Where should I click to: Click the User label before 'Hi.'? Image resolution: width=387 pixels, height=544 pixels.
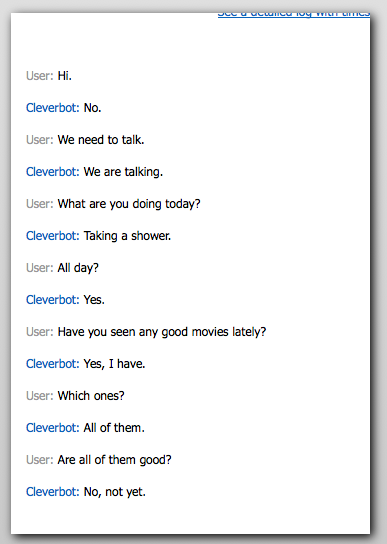(x=40, y=76)
